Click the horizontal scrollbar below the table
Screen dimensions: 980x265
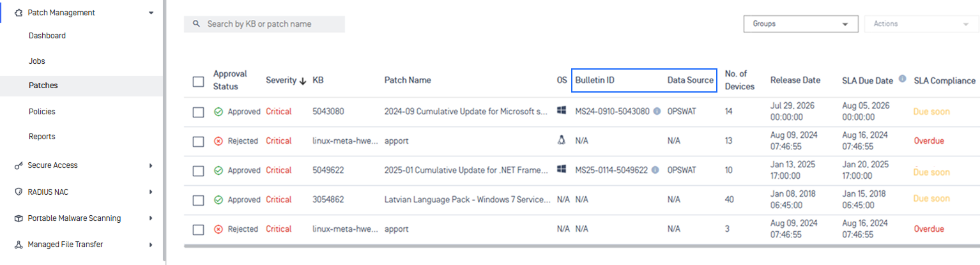click(x=581, y=245)
